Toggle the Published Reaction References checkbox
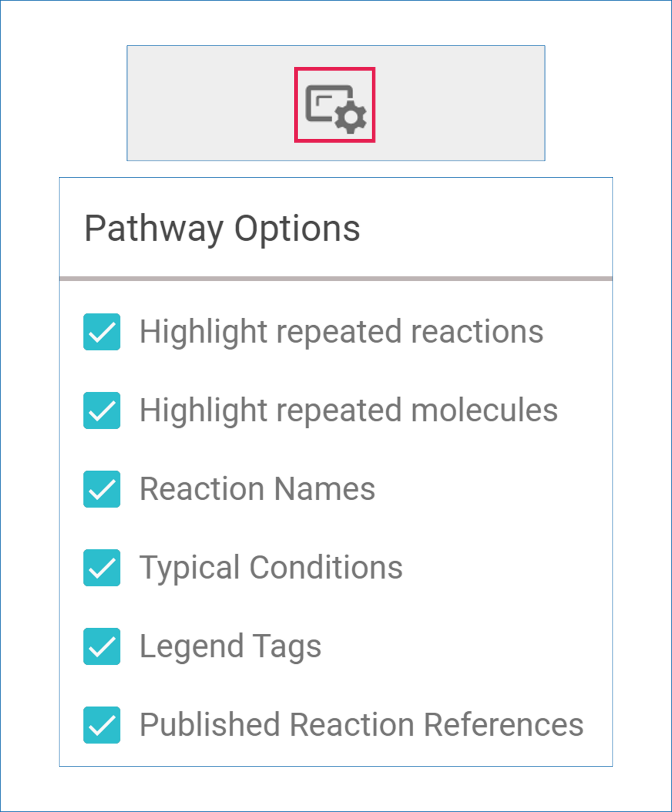Viewport: 672px width, 812px height. [x=102, y=725]
